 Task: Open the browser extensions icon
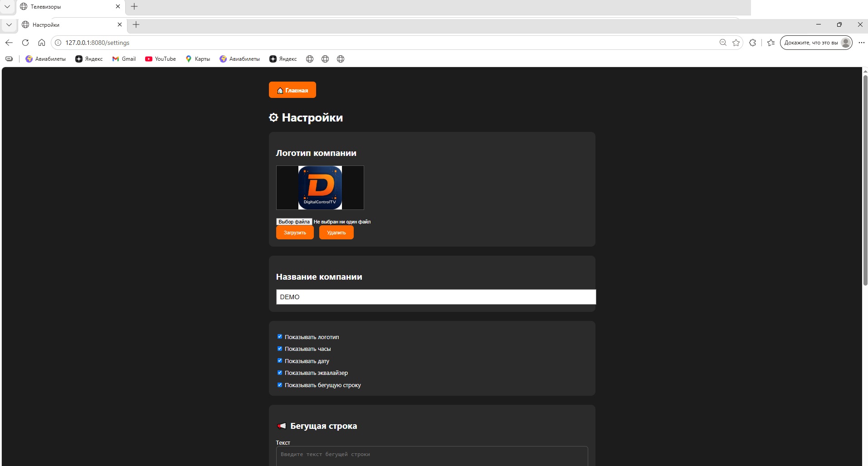(753, 43)
